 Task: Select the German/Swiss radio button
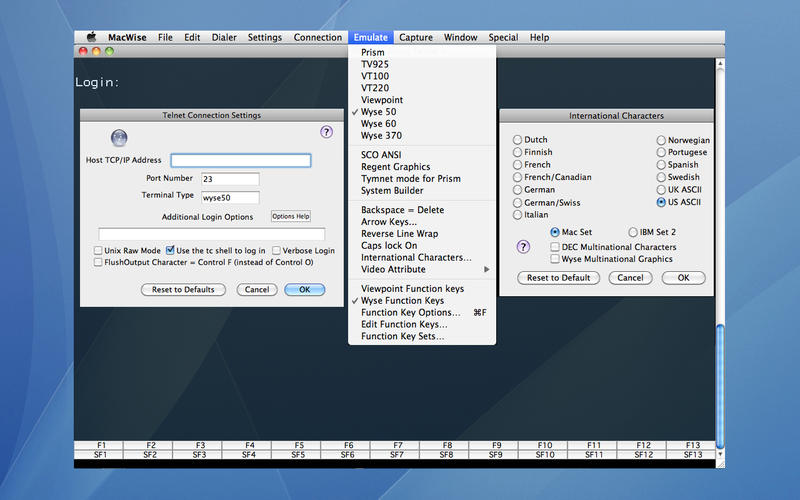[x=517, y=203]
